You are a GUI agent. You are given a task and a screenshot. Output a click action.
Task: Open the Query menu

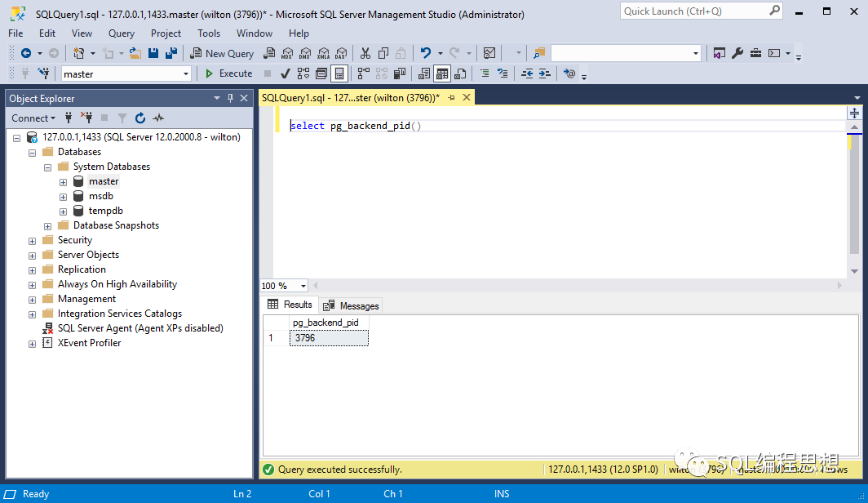pyautogui.click(x=122, y=33)
